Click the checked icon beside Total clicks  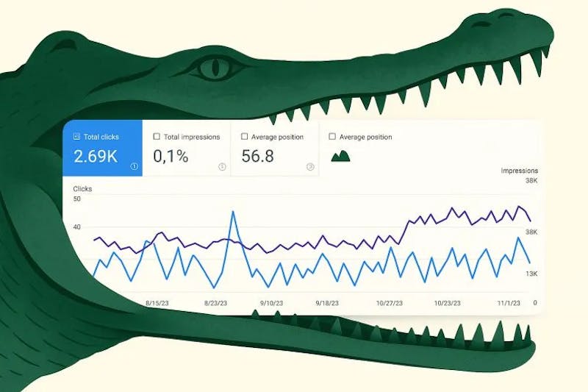[76, 137]
